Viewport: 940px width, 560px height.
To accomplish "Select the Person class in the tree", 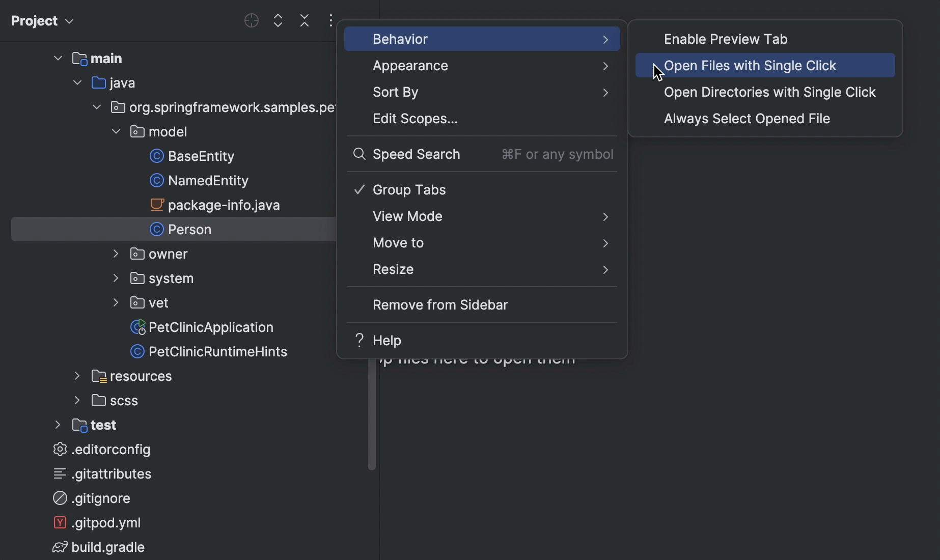I will coord(188,229).
